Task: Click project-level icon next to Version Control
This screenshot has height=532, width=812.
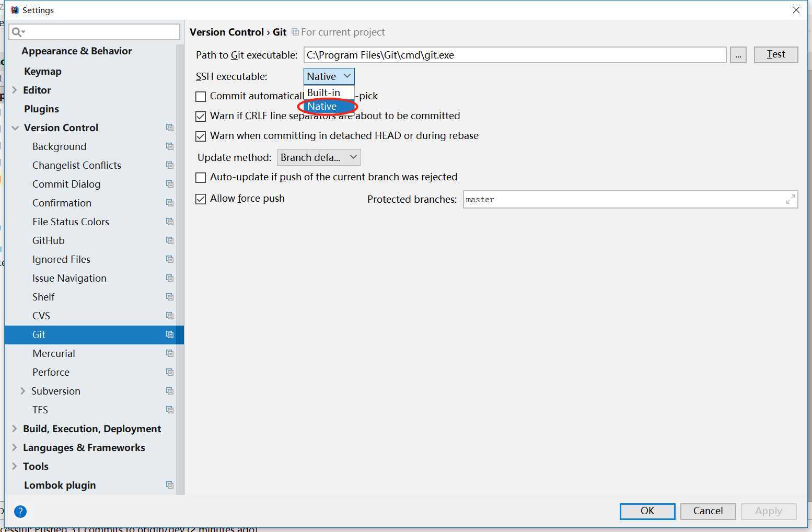Action: [x=170, y=128]
